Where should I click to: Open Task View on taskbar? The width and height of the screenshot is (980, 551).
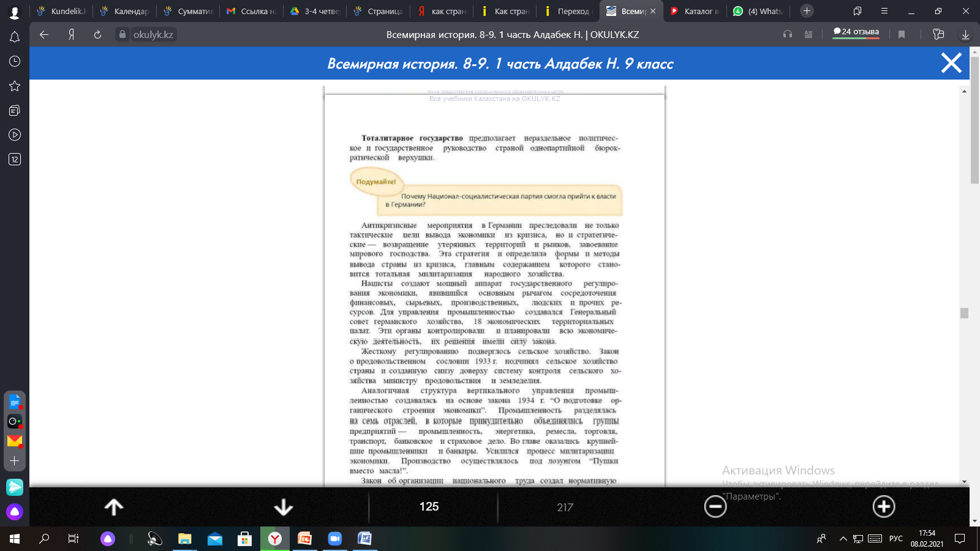pos(73,539)
